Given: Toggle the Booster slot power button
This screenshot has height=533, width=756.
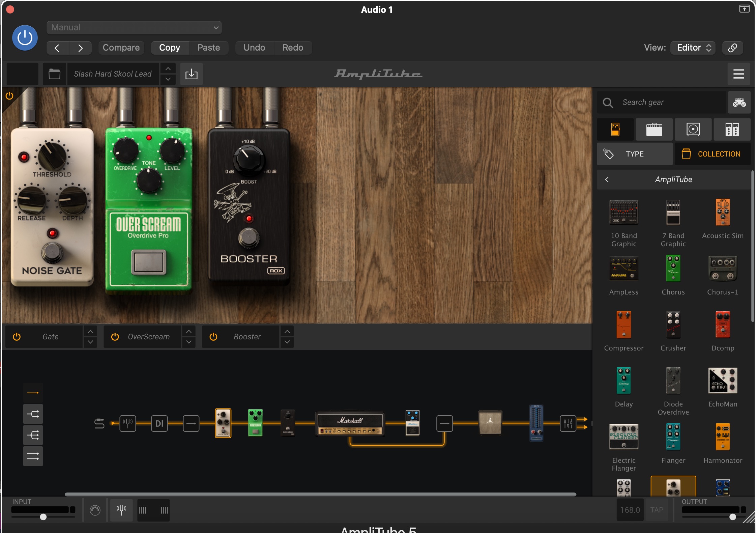Looking at the screenshot, I should [x=213, y=337].
